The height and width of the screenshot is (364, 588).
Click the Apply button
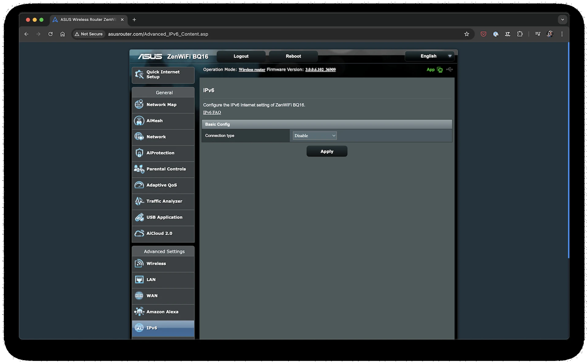[327, 152]
